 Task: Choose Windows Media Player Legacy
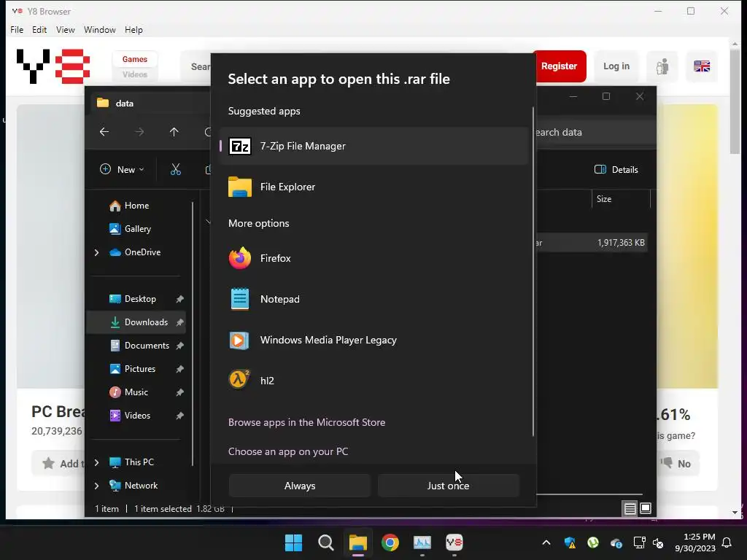coord(374,340)
